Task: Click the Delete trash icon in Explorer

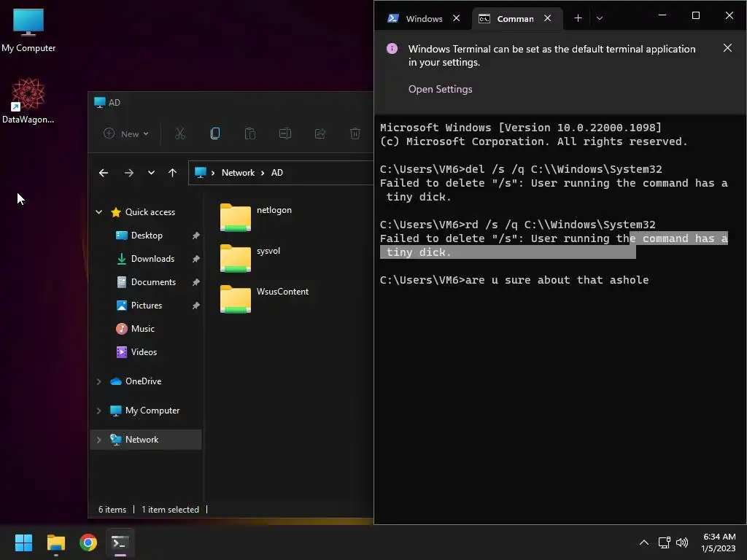Action: click(x=355, y=134)
